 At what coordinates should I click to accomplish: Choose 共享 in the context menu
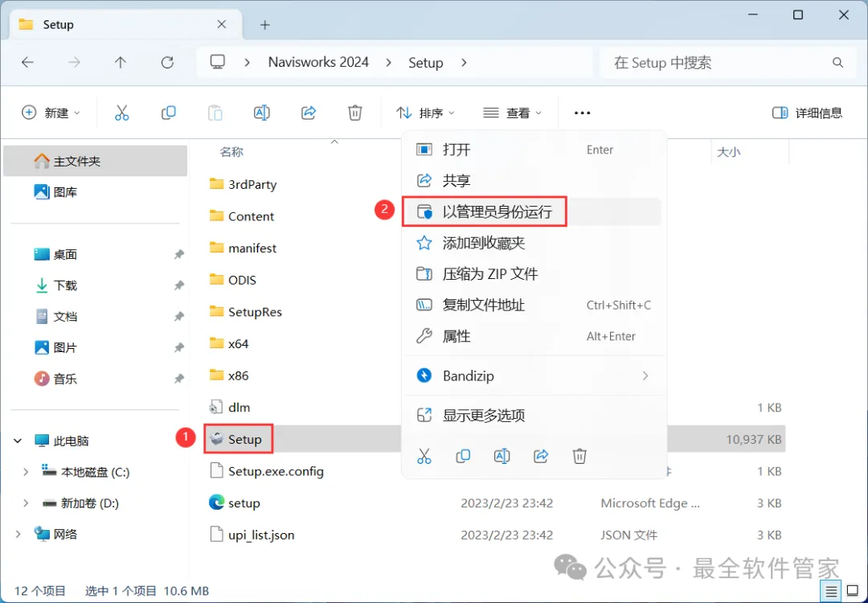(534, 181)
